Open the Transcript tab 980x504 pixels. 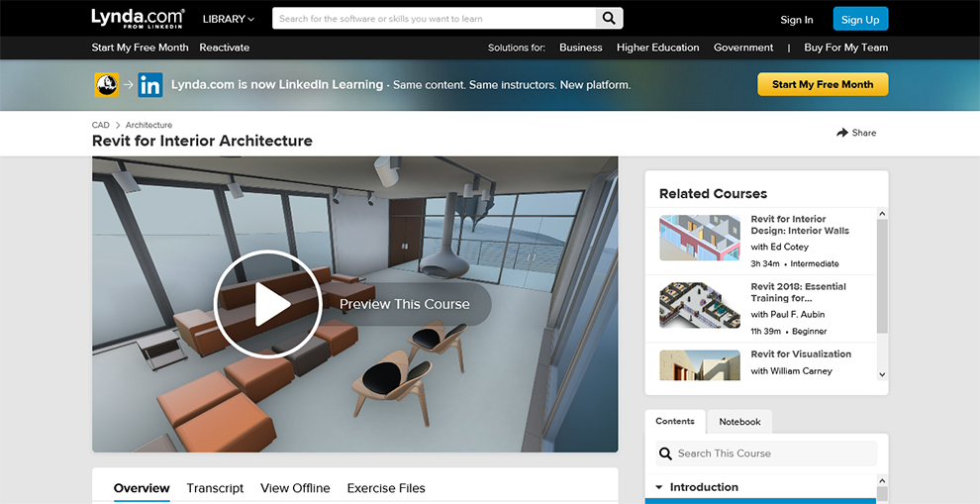coord(215,488)
